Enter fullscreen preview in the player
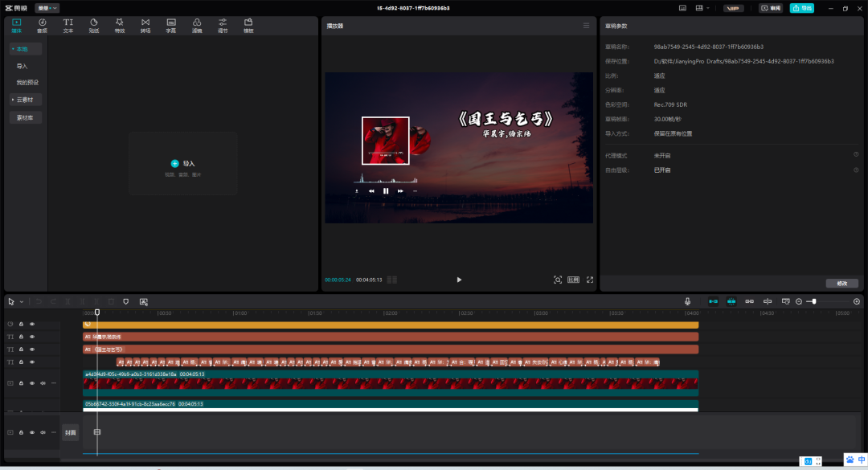Image resolution: width=868 pixels, height=470 pixels. point(590,280)
